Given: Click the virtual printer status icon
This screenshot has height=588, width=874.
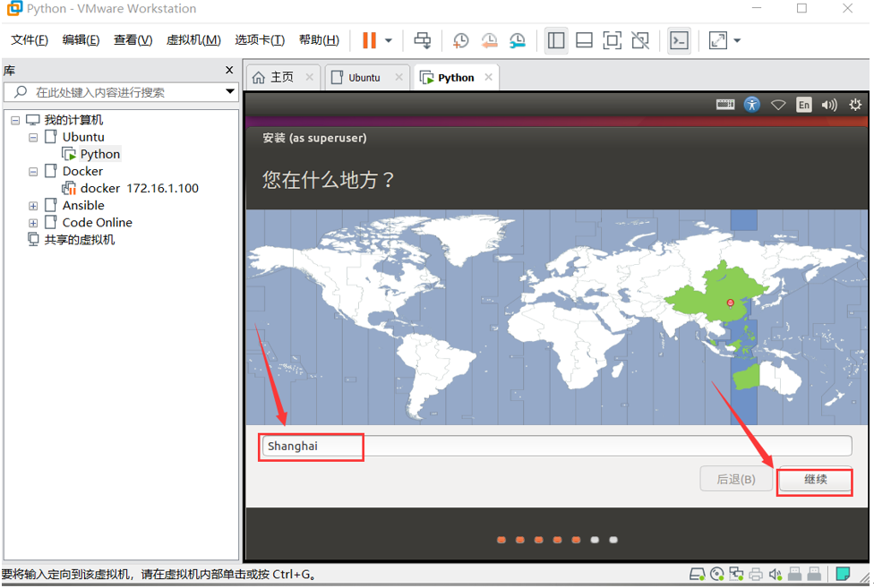Looking at the screenshot, I should [757, 574].
